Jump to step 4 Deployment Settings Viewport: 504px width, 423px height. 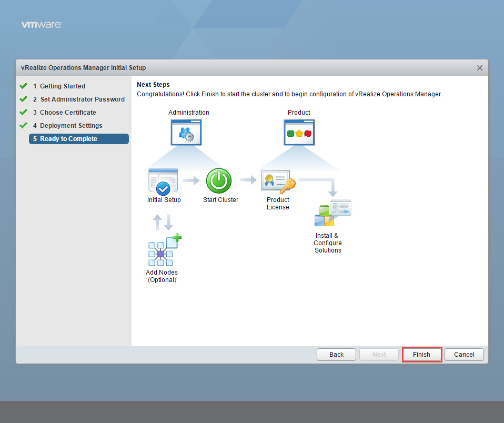[71, 126]
